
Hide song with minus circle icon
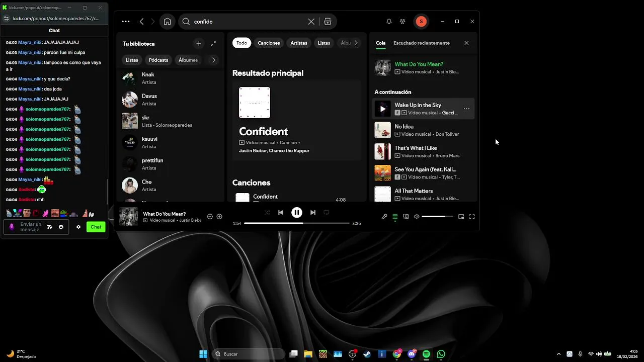click(x=210, y=217)
